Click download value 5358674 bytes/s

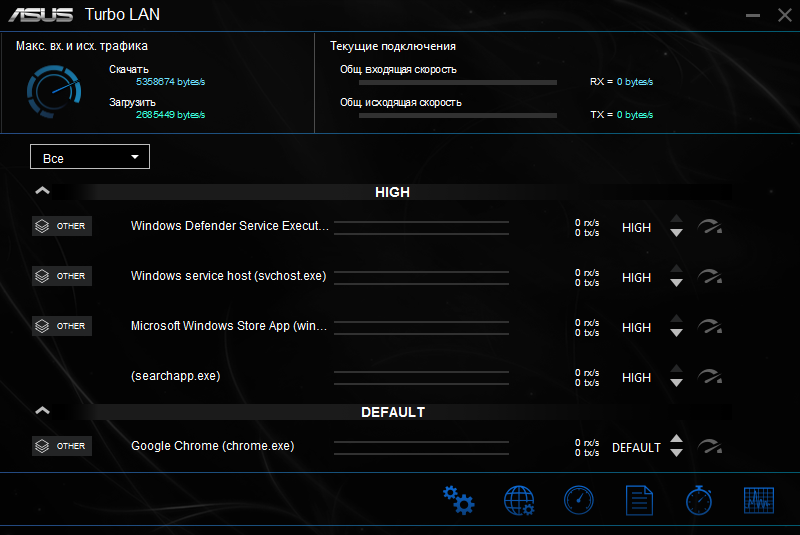170,82
